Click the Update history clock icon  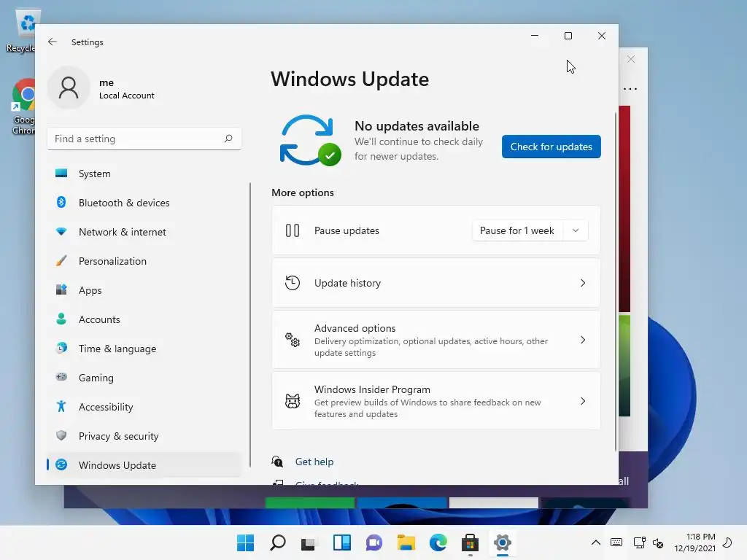point(293,283)
